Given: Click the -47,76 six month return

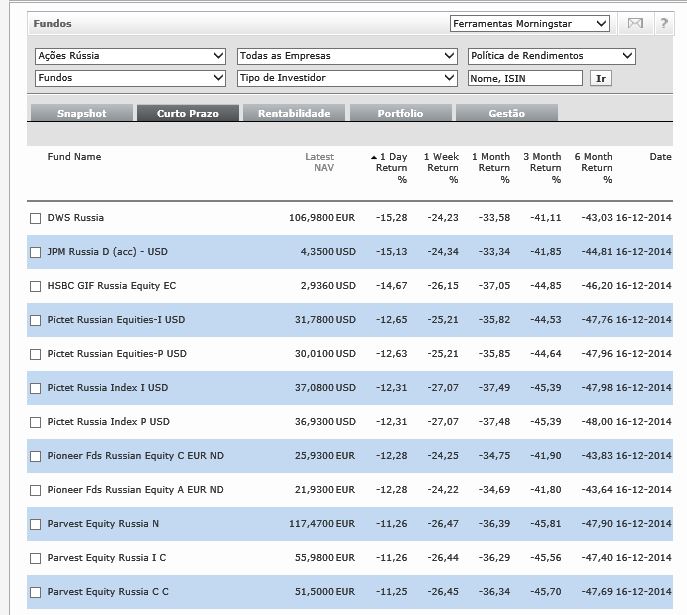Looking at the screenshot, I should coord(597,320).
